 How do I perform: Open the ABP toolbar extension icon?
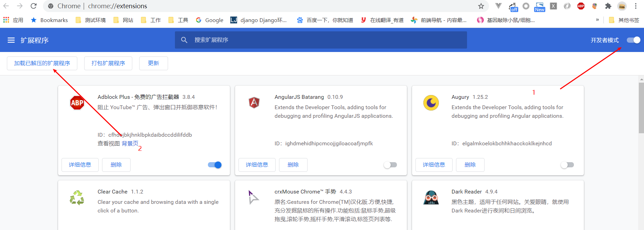coord(581,6)
